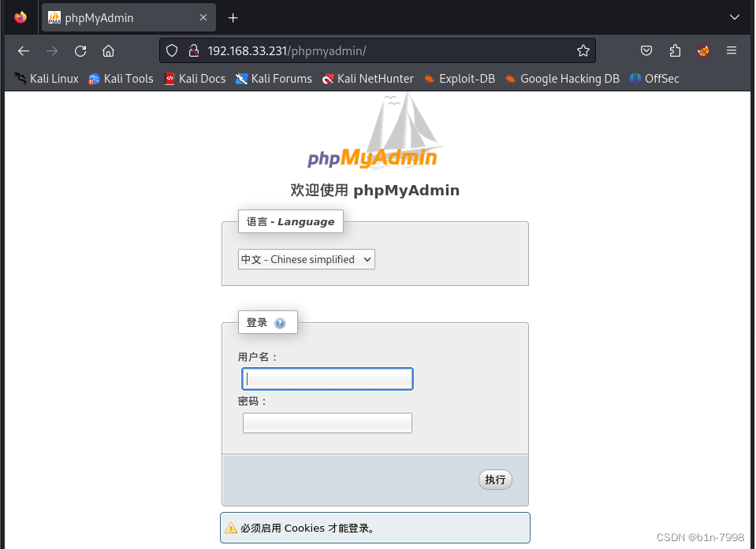The image size is (756, 549).
Task: Bookmark this page with the star
Action: (x=583, y=50)
